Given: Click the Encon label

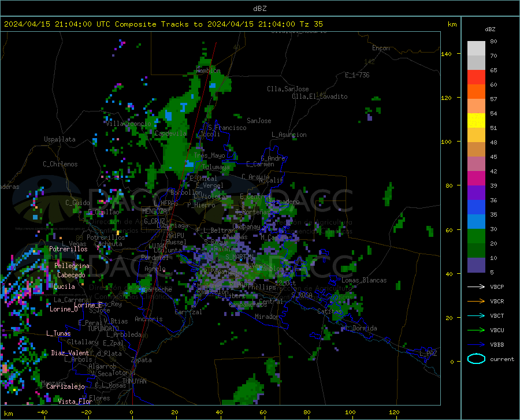Looking at the screenshot, I should (x=381, y=48).
